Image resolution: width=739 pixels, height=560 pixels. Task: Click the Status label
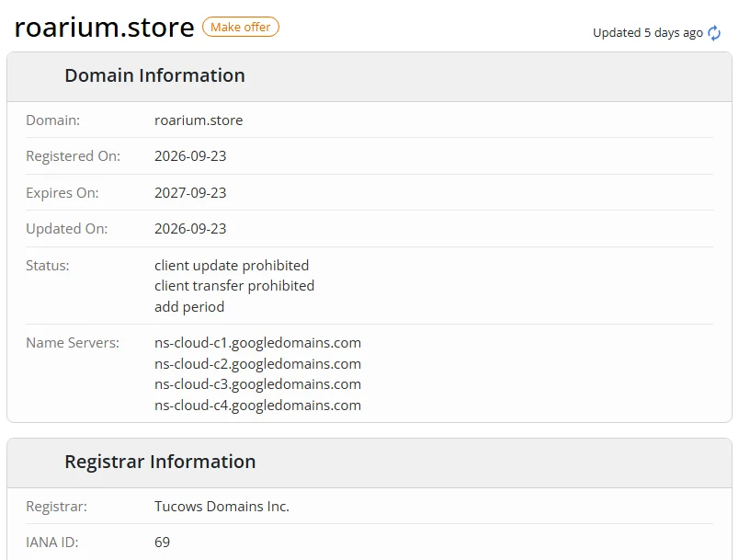[x=47, y=266]
